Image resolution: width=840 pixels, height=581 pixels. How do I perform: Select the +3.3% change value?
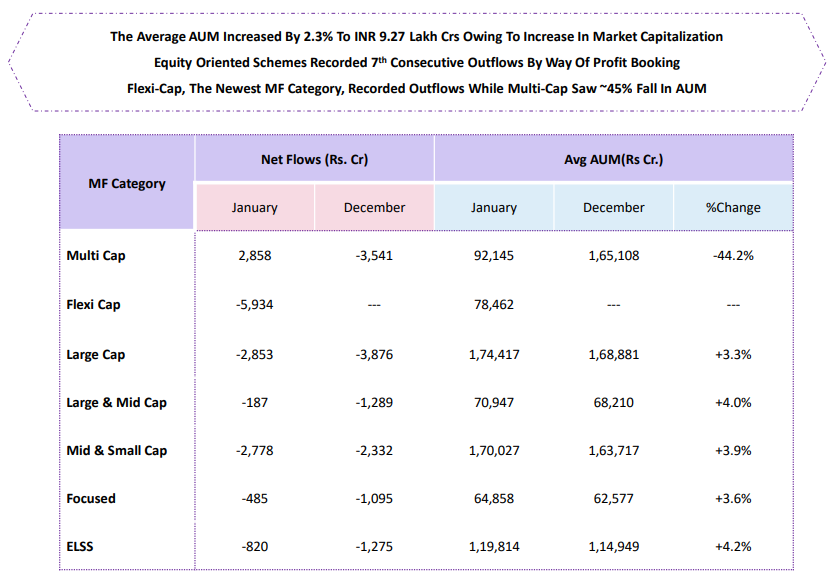coord(733,354)
